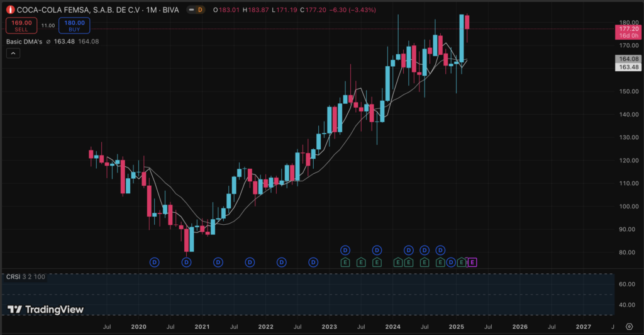Click the latest red monthly candle

[467, 23]
